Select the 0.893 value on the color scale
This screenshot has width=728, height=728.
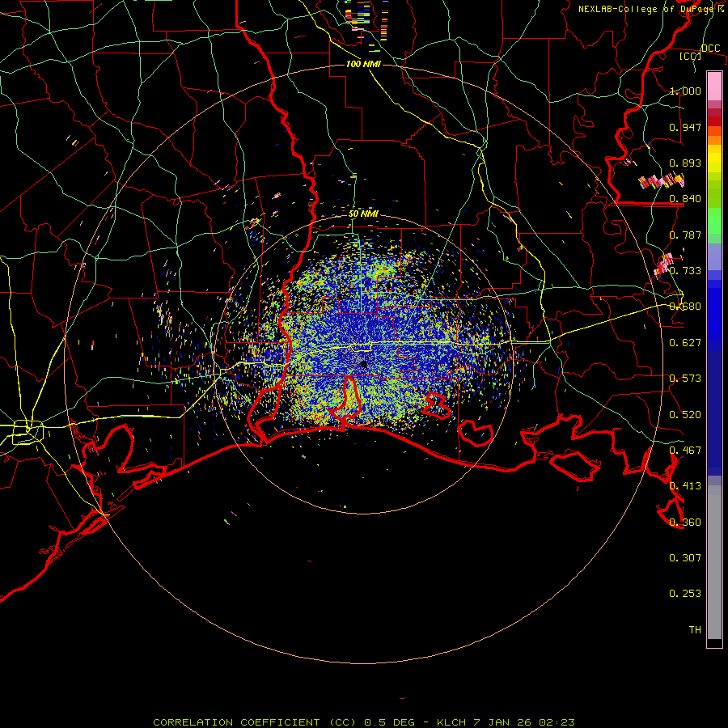[x=685, y=163]
